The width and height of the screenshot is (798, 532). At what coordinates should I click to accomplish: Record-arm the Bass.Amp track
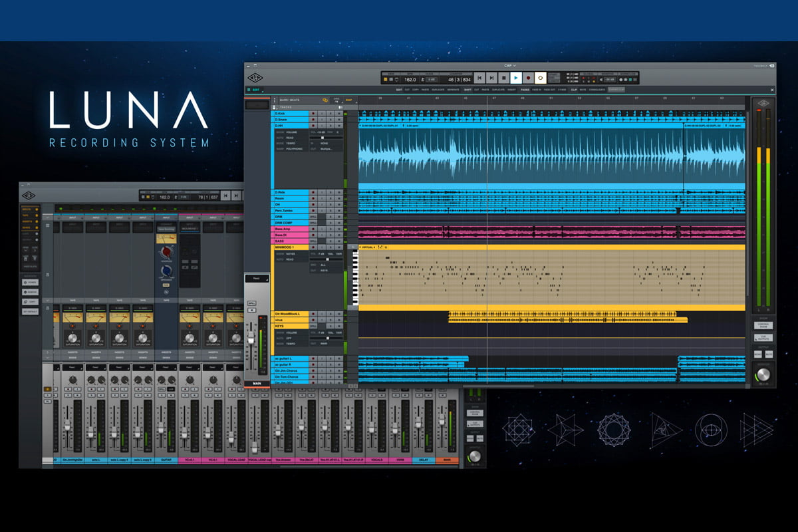(x=313, y=229)
